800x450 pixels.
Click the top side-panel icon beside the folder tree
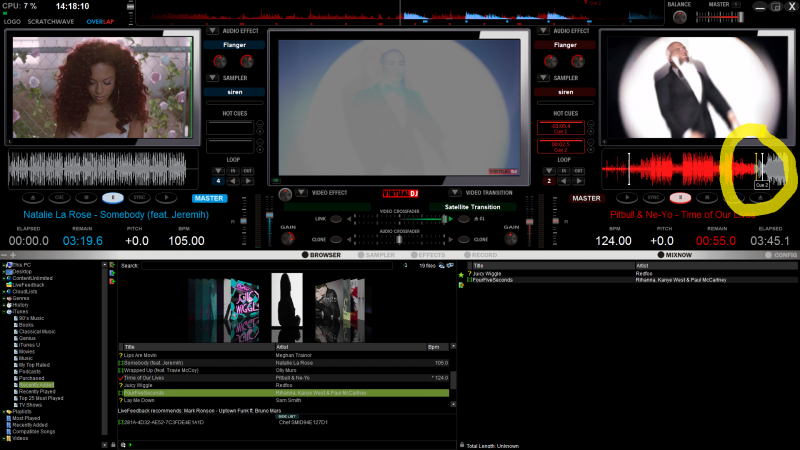[112, 265]
